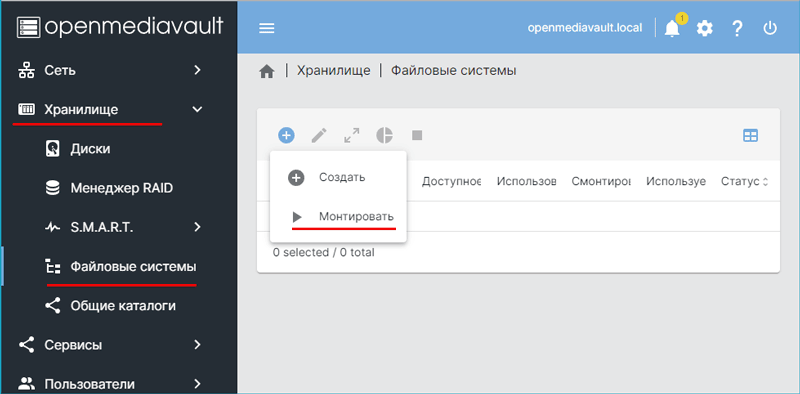Expand the S.M.A.R.T. chevron

tap(197, 228)
